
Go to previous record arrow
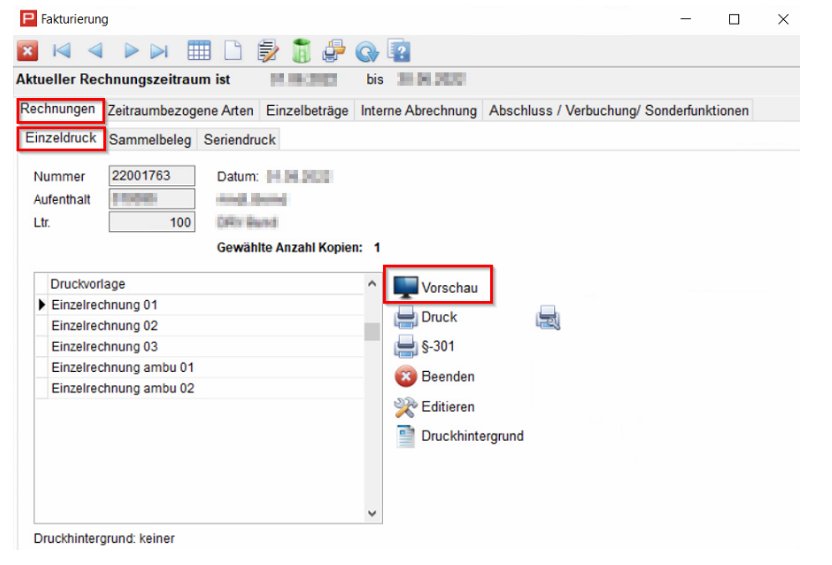(x=95, y=51)
